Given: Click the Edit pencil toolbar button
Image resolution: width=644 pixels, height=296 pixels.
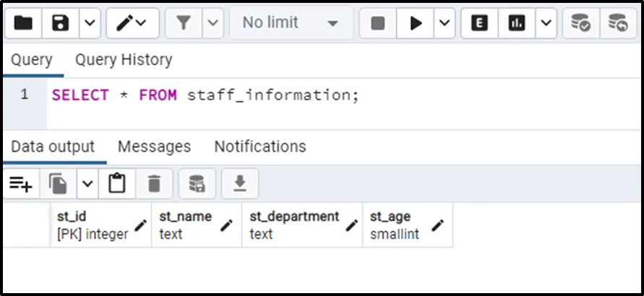Looking at the screenshot, I should tap(132, 23).
